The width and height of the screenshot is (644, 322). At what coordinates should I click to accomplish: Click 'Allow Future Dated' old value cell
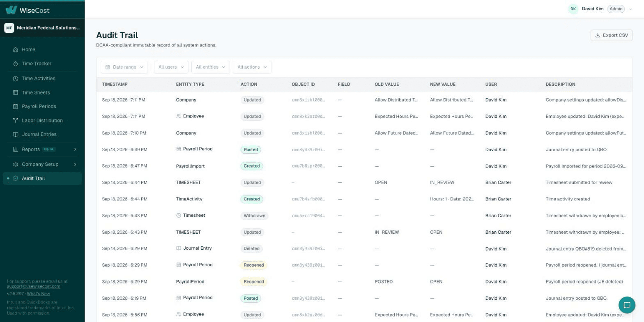pos(396,133)
